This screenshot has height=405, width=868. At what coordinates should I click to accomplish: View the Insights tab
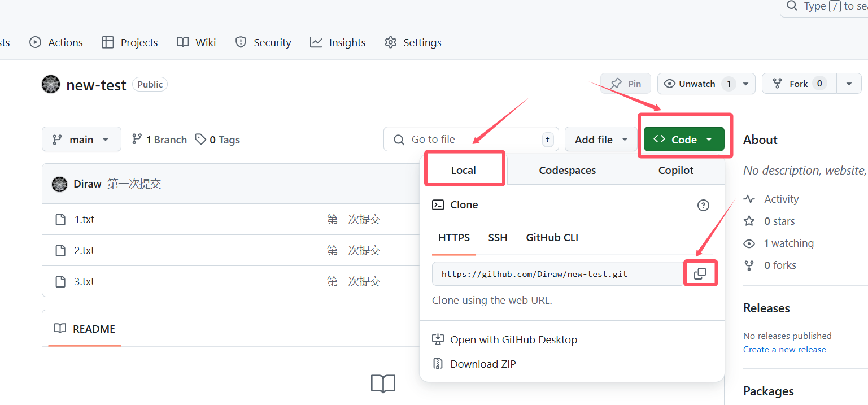[x=338, y=42]
